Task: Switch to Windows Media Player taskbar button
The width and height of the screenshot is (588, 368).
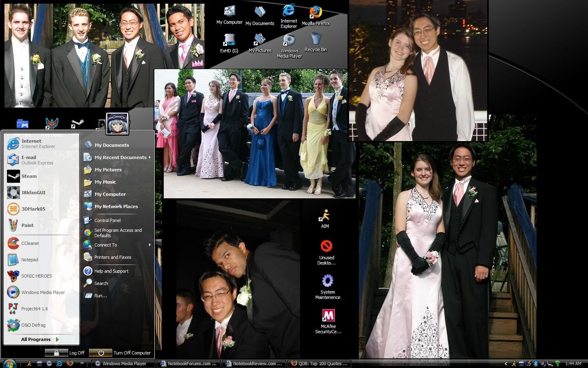Action: point(123,364)
